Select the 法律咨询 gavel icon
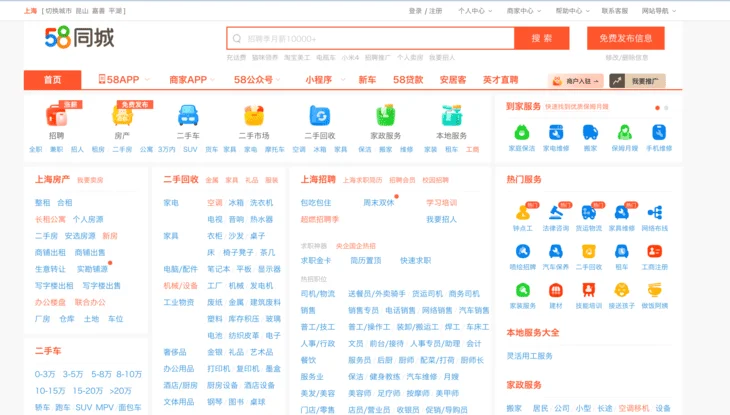This screenshot has width=730, height=415. click(x=555, y=213)
